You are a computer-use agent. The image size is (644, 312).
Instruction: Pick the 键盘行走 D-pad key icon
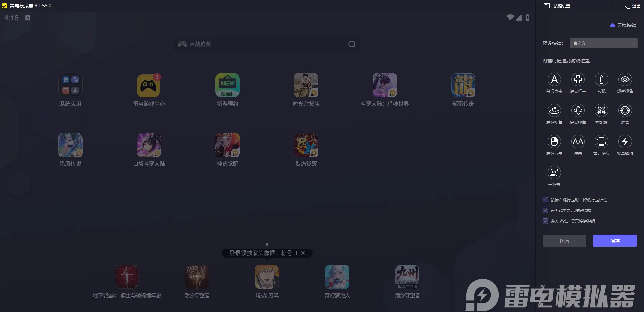pyautogui.click(x=578, y=79)
